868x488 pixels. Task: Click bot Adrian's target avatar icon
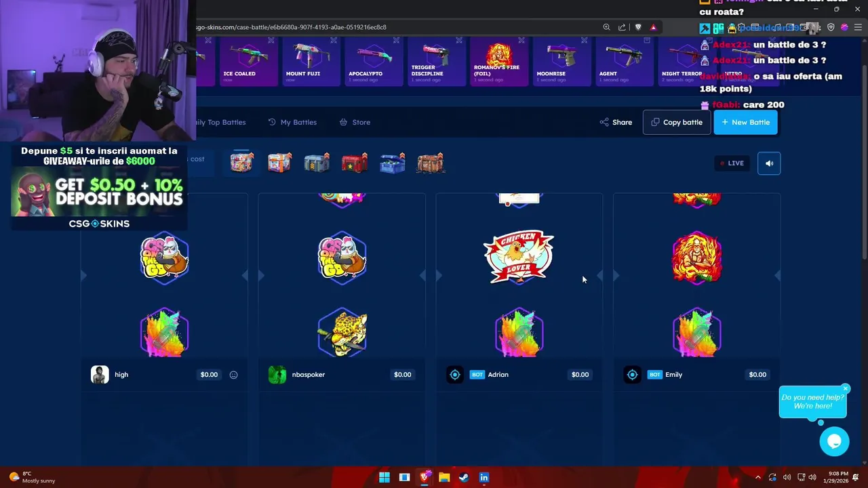(455, 375)
